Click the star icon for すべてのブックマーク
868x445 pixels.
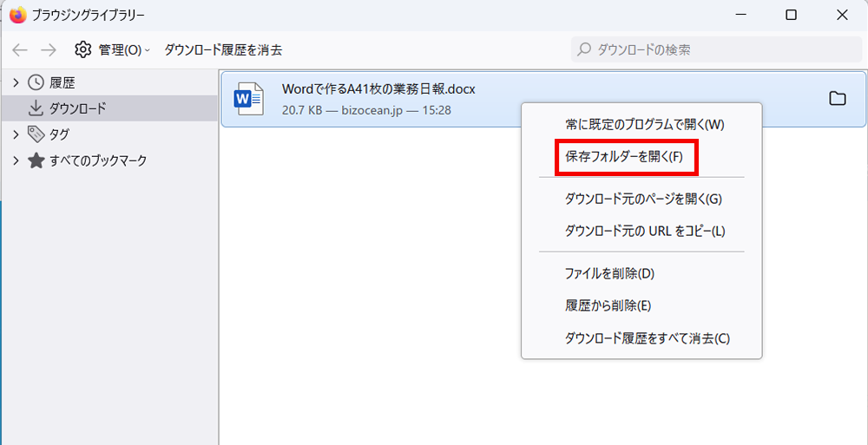36,160
